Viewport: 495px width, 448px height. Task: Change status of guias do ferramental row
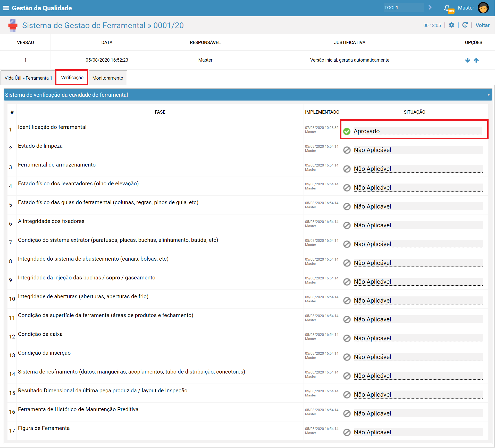pos(418,206)
